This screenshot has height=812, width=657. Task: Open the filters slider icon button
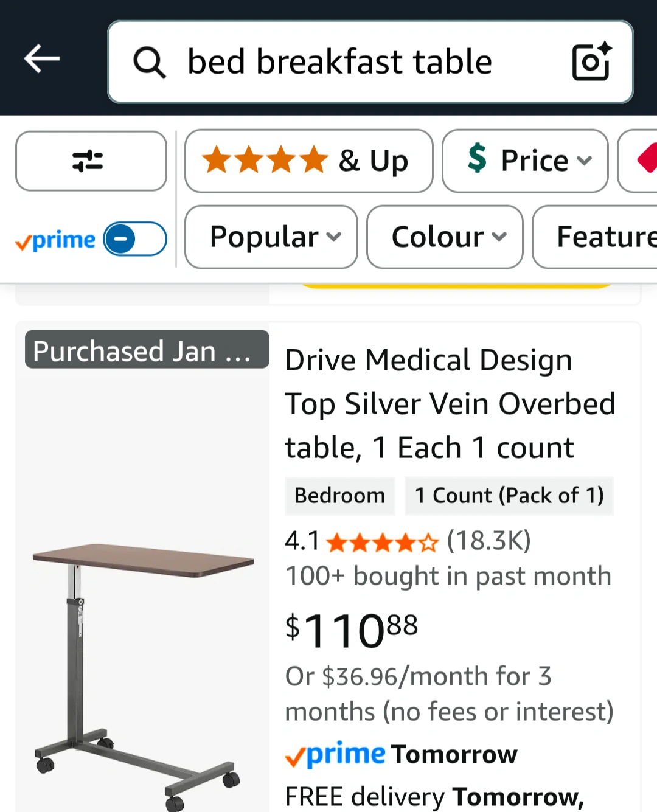[91, 161]
